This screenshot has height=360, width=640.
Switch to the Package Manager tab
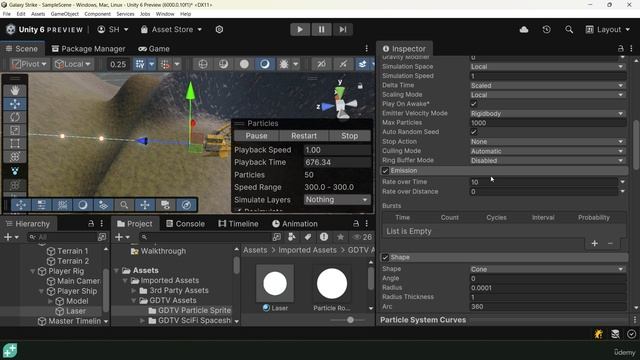(89, 49)
